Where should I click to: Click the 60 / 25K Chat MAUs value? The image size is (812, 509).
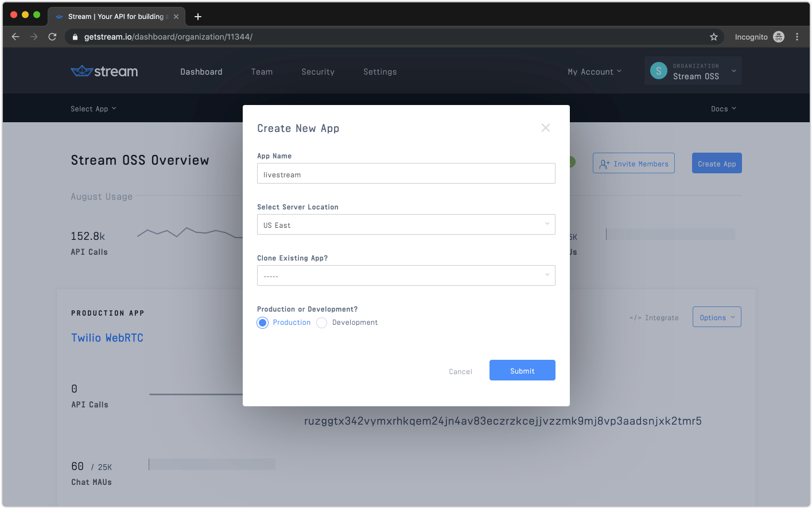coord(91,467)
